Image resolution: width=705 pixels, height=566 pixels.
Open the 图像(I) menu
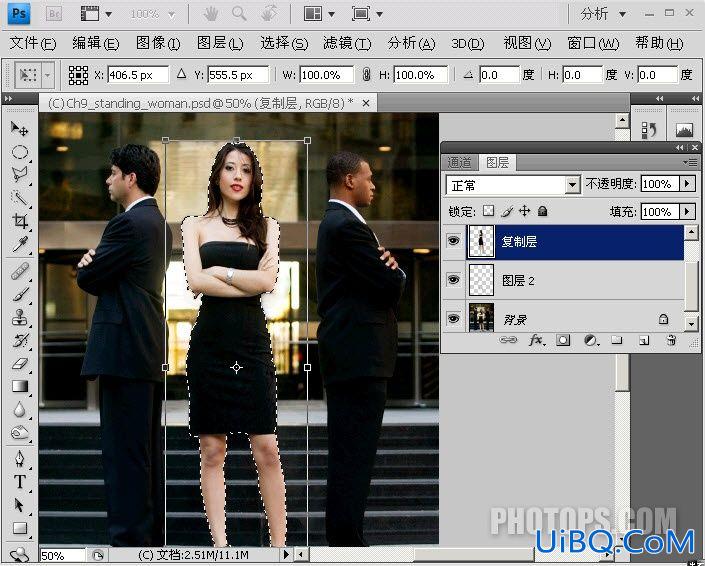tap(158, 44)
